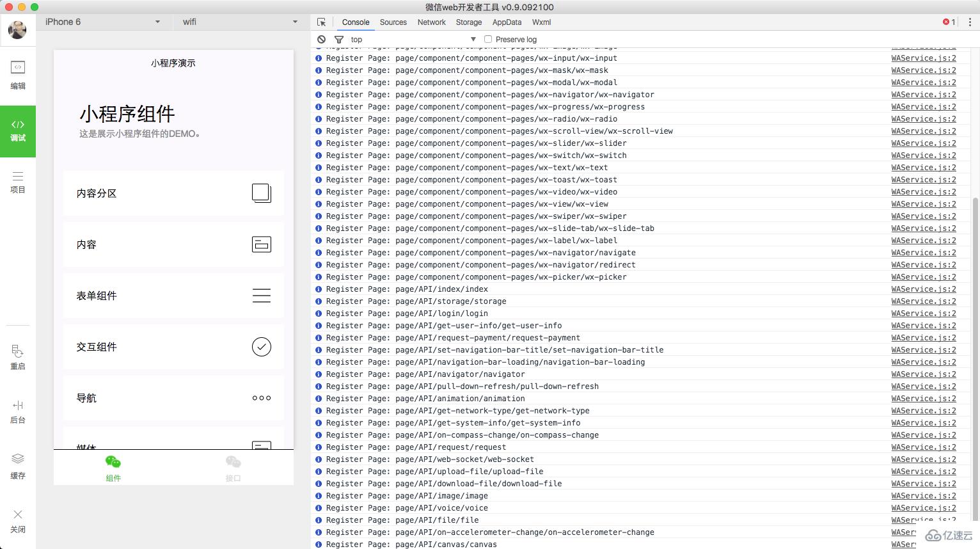The image size is (980, 549).
Task: Clear the console with the ban icon
Action: [322, 39]
